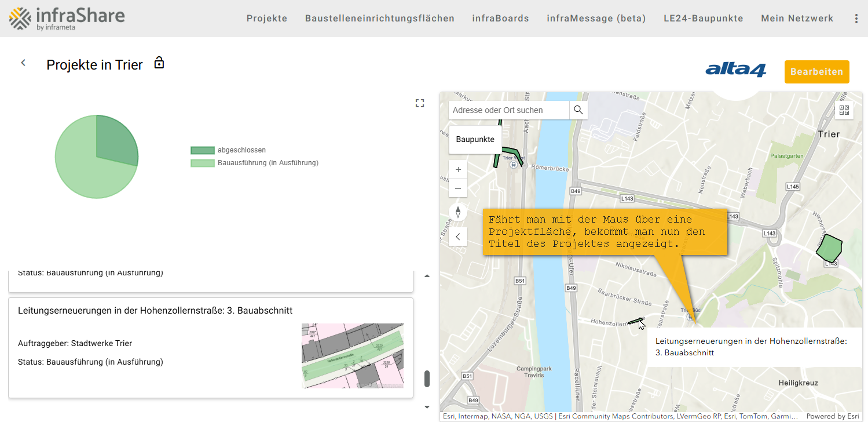The image size is (868, 422).
Task: Open the basemap gallery on the map
Action: pyautogui.click(x=844, y=110)
